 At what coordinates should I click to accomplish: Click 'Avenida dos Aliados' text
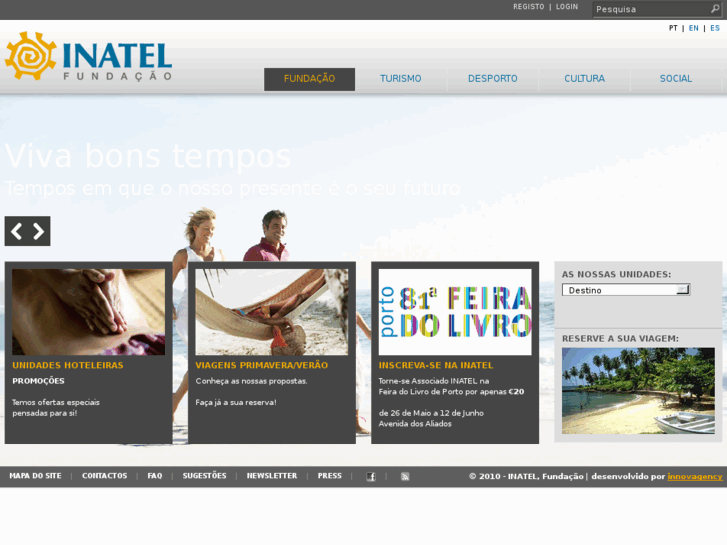click(415, 424)
